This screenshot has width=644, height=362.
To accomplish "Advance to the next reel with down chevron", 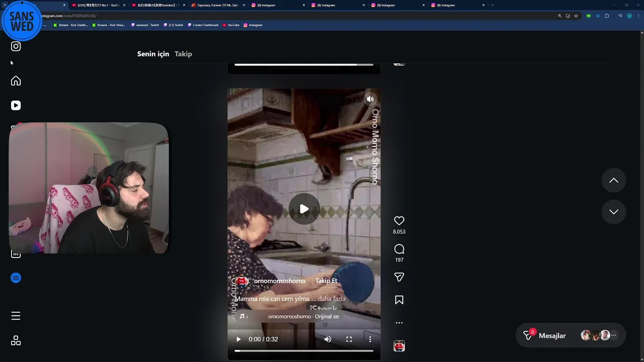I will [613, 212].
